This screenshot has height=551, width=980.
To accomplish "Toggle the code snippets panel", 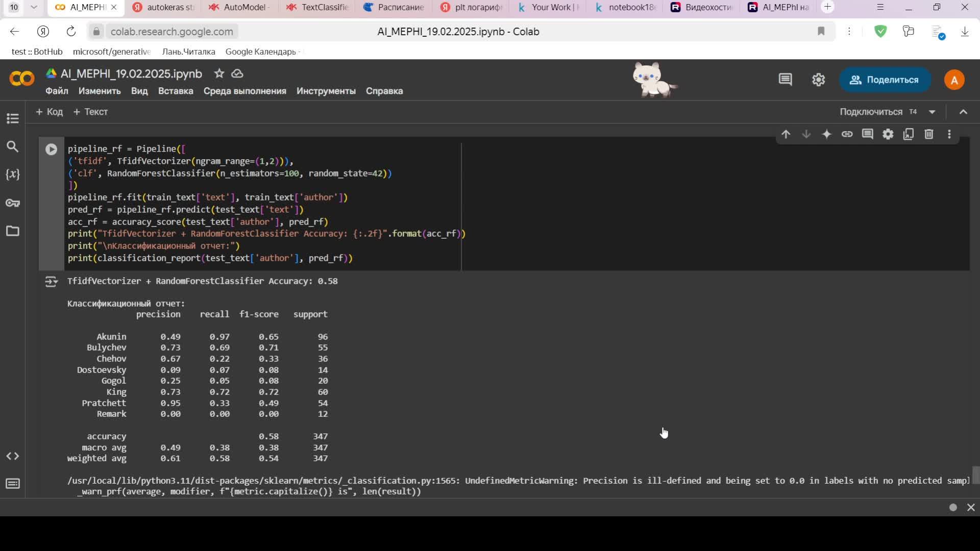I will tap(13, 456).
